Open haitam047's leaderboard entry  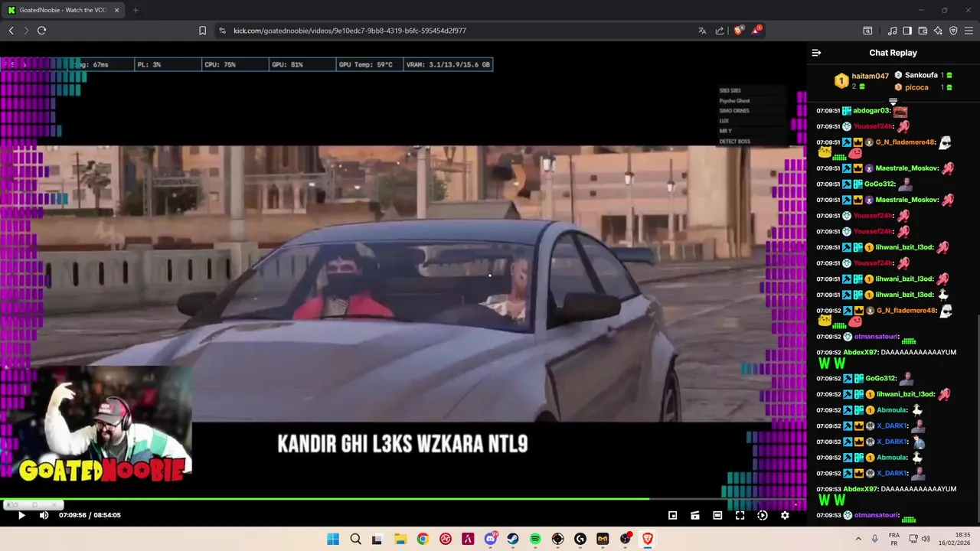(x=861, y=80)
